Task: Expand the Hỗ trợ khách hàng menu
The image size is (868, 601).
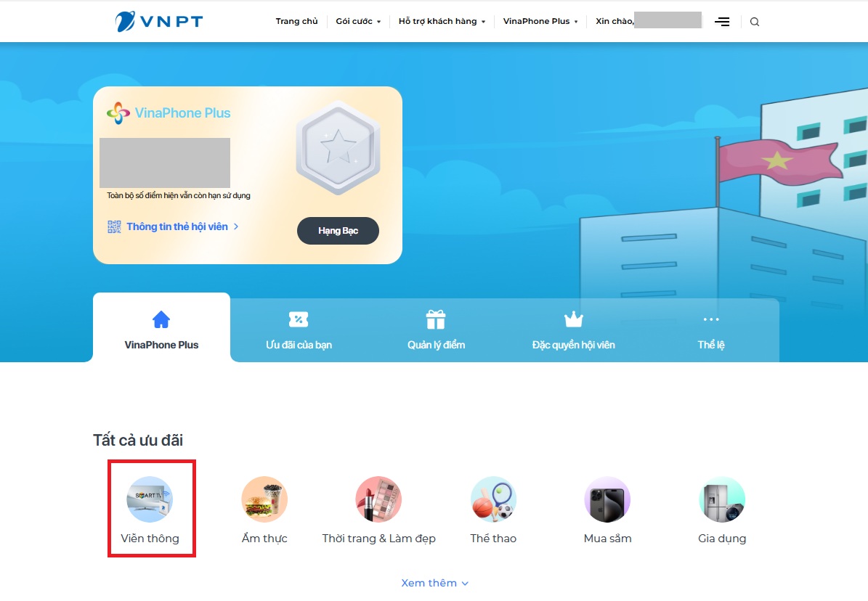Action: tap(440, 21)
